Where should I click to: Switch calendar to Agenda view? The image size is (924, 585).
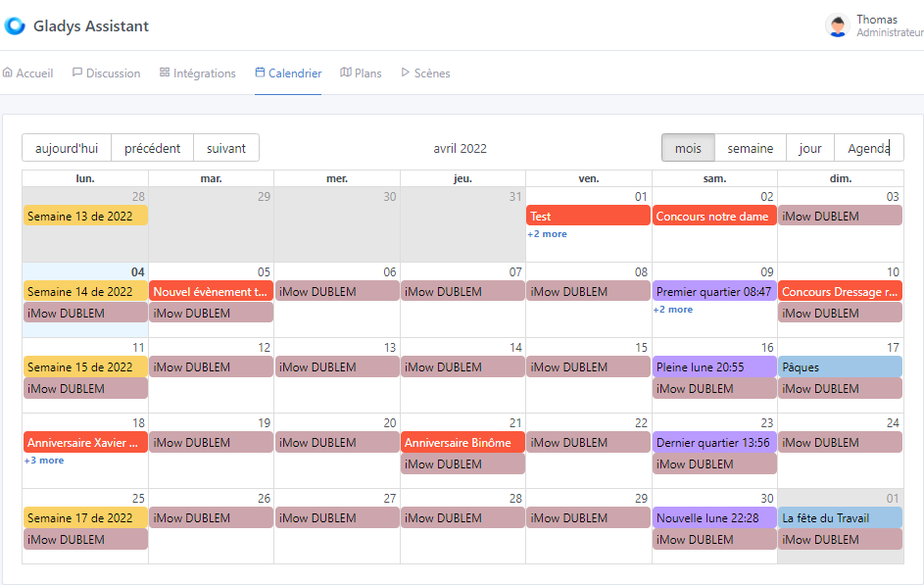(x=868, y=148)
